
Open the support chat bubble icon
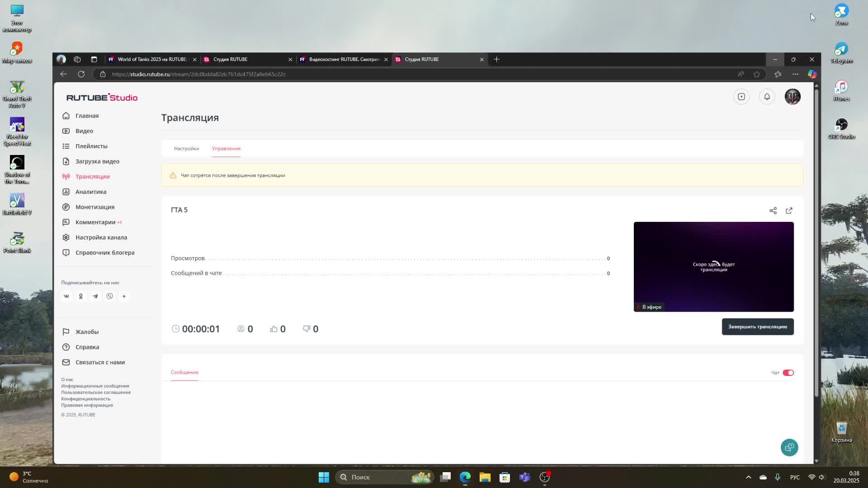(789, 447)
